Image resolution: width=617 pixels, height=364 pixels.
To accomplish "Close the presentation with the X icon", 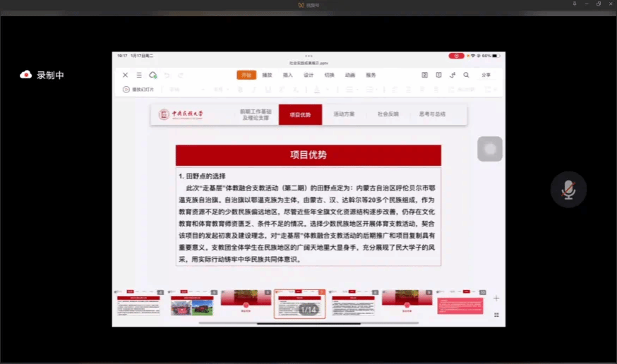I will (x=125, y=75).
